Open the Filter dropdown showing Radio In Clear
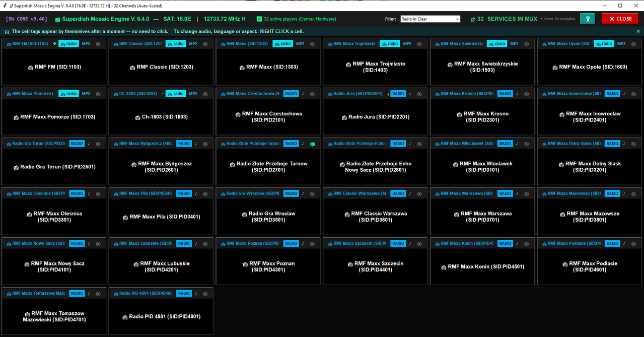 pyautogui.click(x=430, y=19)
